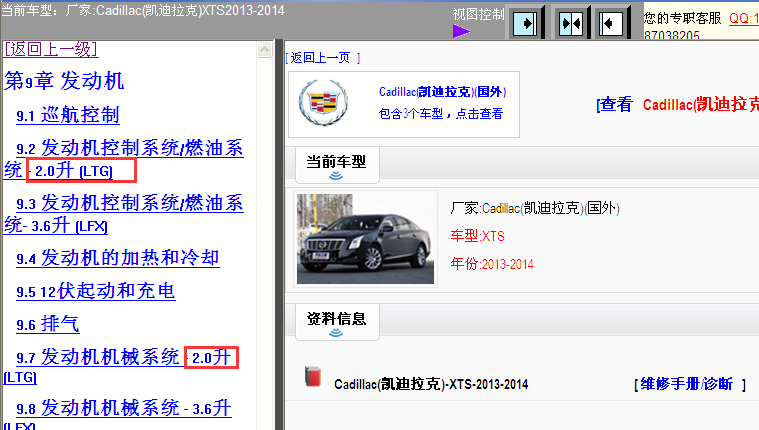Click the Cadillac crest logo

(323, 103)
